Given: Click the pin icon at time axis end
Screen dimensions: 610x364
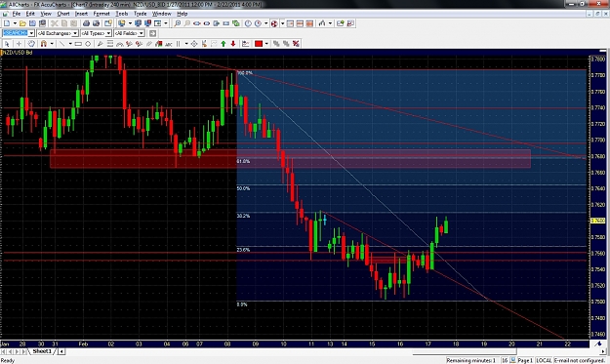Looking at the screenshot, I should click(598, 344).
